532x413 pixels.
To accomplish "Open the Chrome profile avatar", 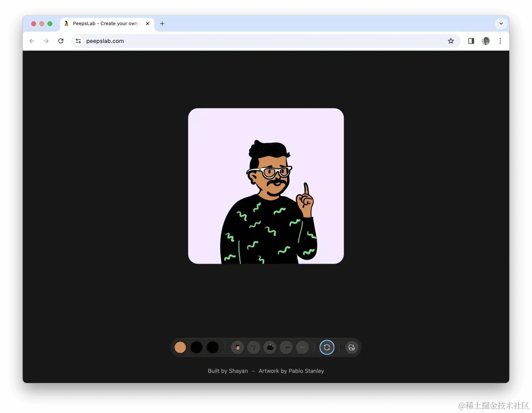I will click(486, 41).
